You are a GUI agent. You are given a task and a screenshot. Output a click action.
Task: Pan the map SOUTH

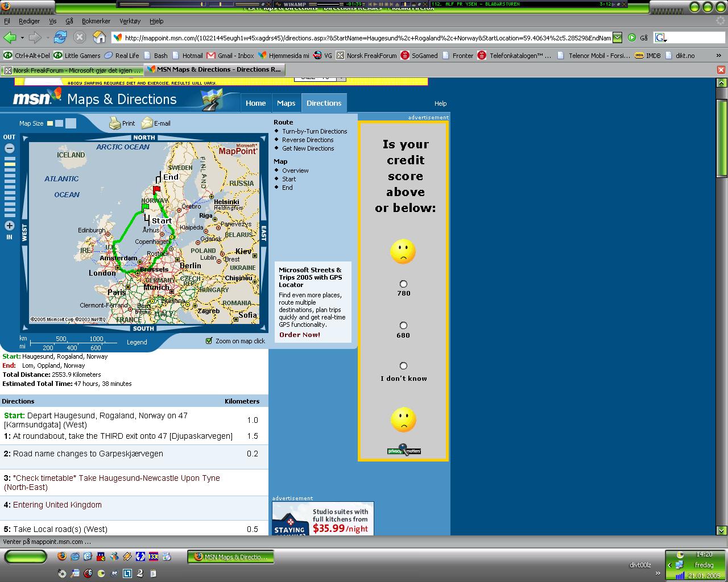143,328
